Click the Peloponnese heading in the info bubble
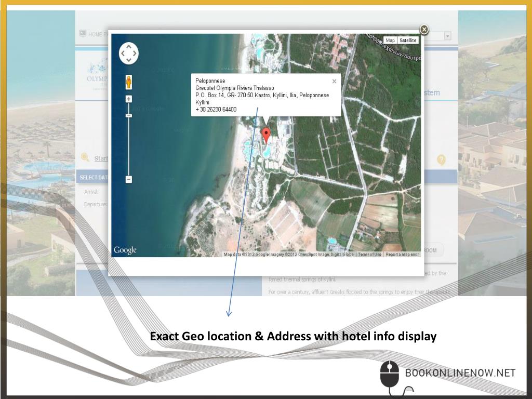 point(210,81)
